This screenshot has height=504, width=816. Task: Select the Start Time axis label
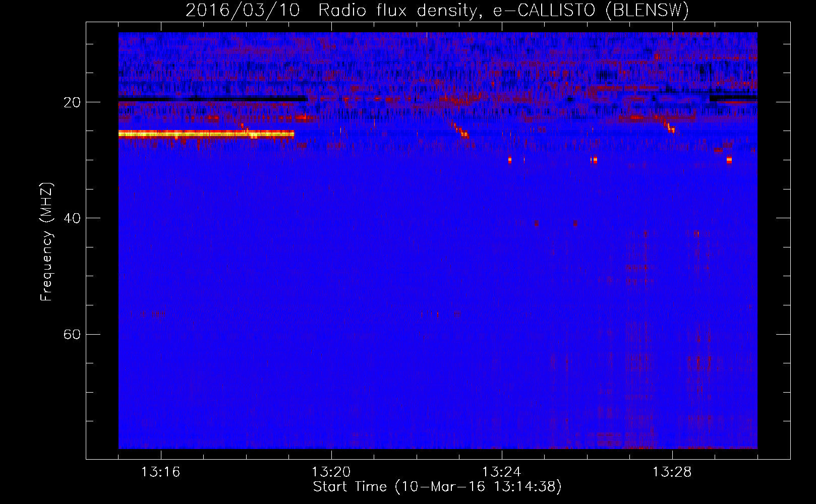(437, 487)
